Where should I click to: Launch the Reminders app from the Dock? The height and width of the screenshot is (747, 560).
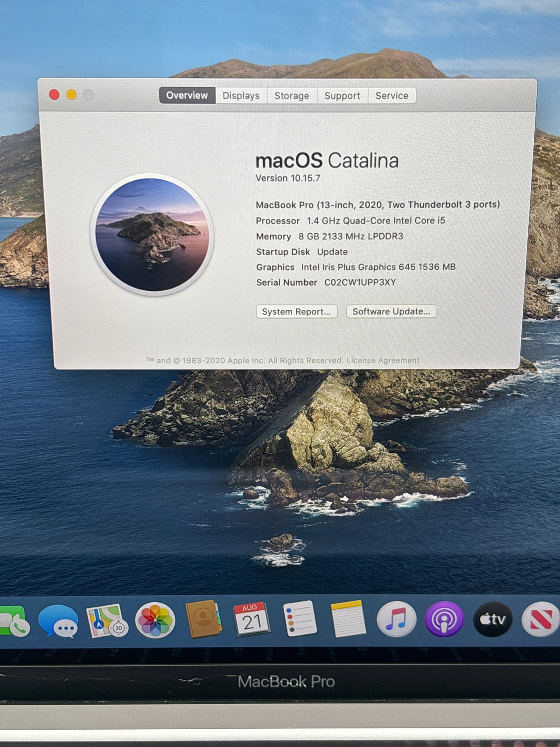point(300,619)
